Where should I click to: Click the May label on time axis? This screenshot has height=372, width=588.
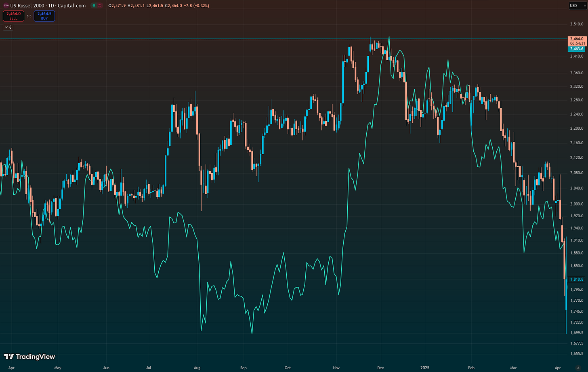click(58, 368)
